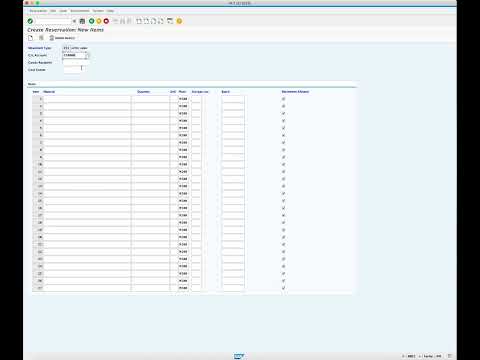Click the G/L Account input field
This screenshot has height=360, width=480.
click(74, 55)
